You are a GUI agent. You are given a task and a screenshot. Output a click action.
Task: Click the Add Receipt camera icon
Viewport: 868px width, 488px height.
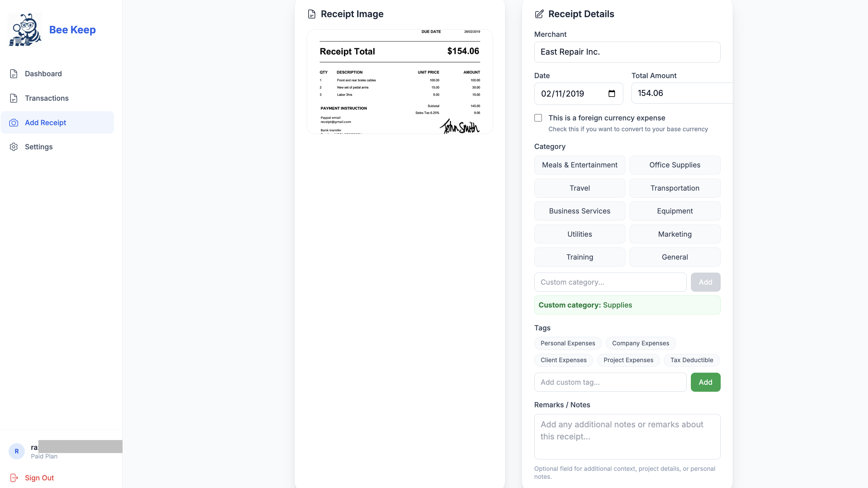13,122
